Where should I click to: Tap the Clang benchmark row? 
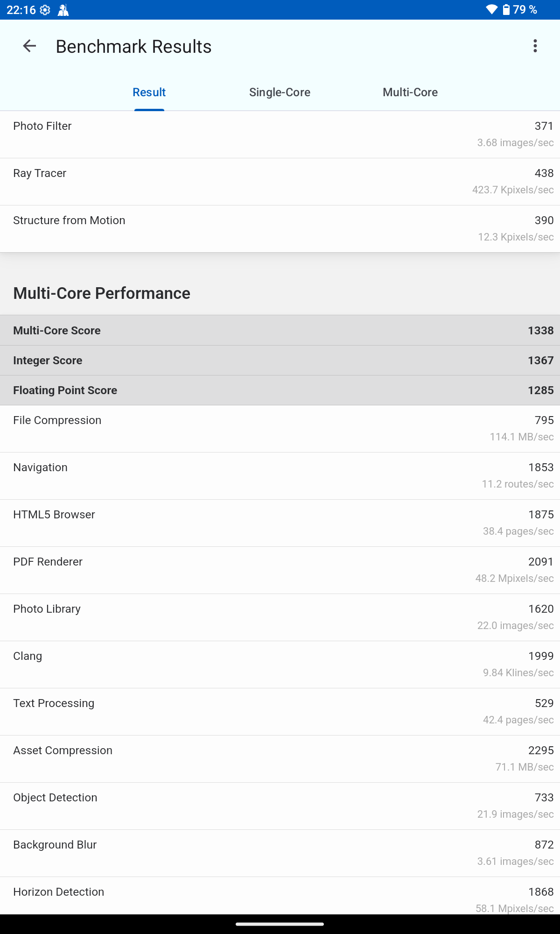pyautogui.click(x=280, y=665)
